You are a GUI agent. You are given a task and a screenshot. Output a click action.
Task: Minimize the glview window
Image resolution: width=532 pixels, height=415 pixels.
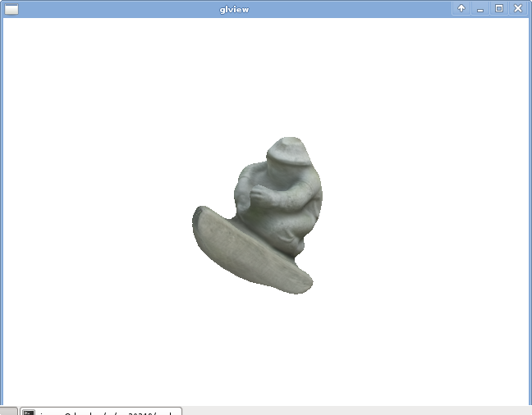(480, 8)
